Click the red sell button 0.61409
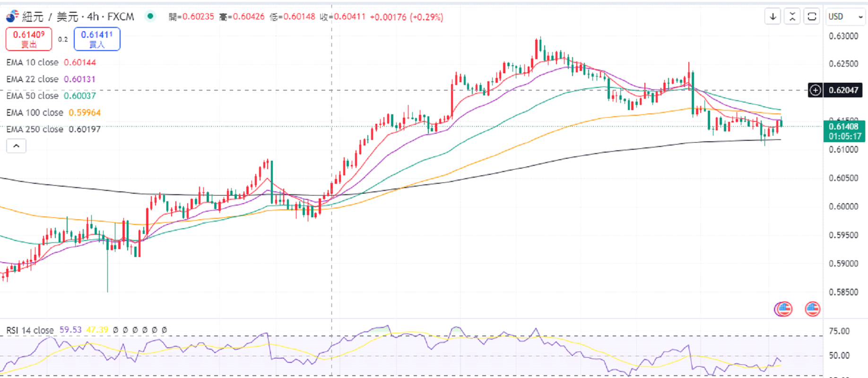This screenshot has height=378, width=868. click(29, 39)
